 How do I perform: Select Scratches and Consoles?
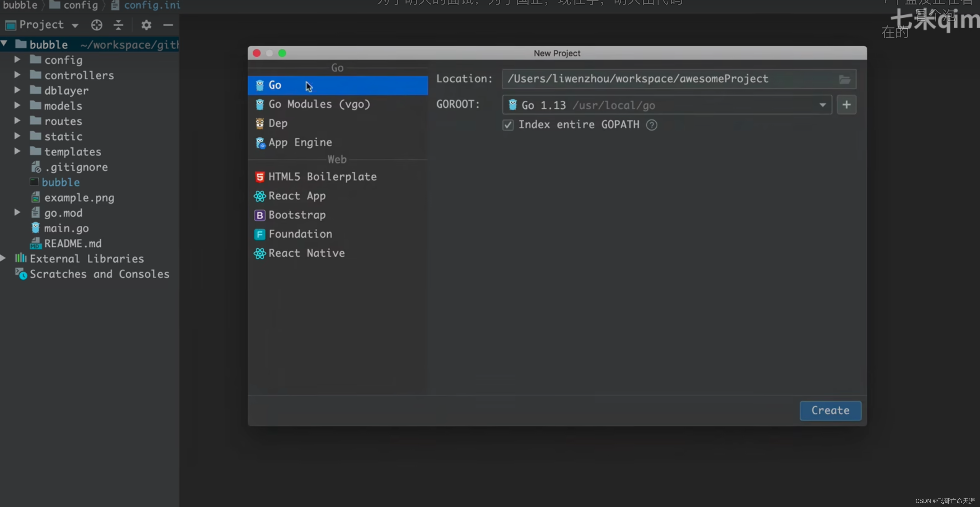coord(99,274)
